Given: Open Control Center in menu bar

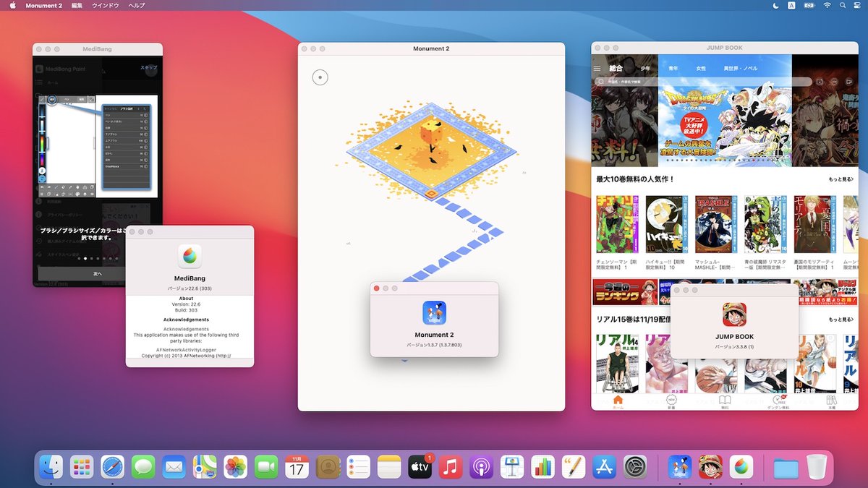Looking at the screenshot, I should point(859,5).
